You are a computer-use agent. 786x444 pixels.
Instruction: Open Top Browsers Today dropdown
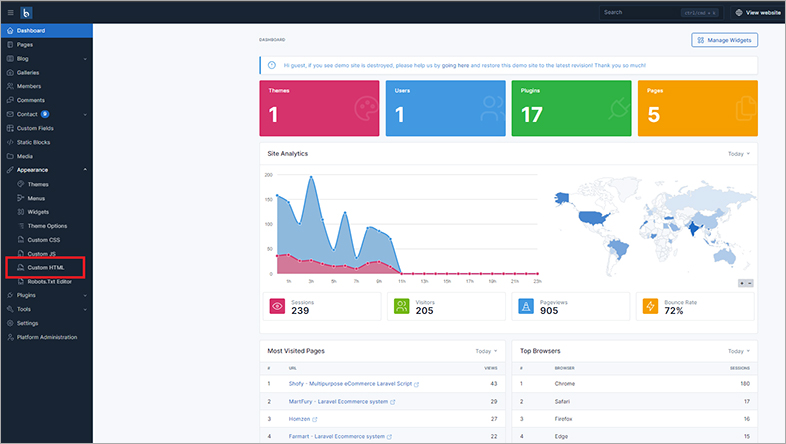(x=738, y=352)
